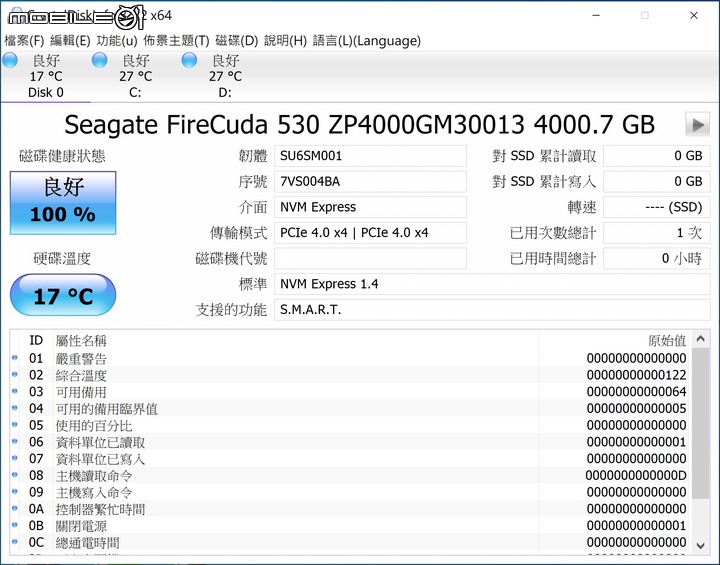Select attribute row 03 可用備用
The image size is (720, 565).
click(x=350, y=391)
